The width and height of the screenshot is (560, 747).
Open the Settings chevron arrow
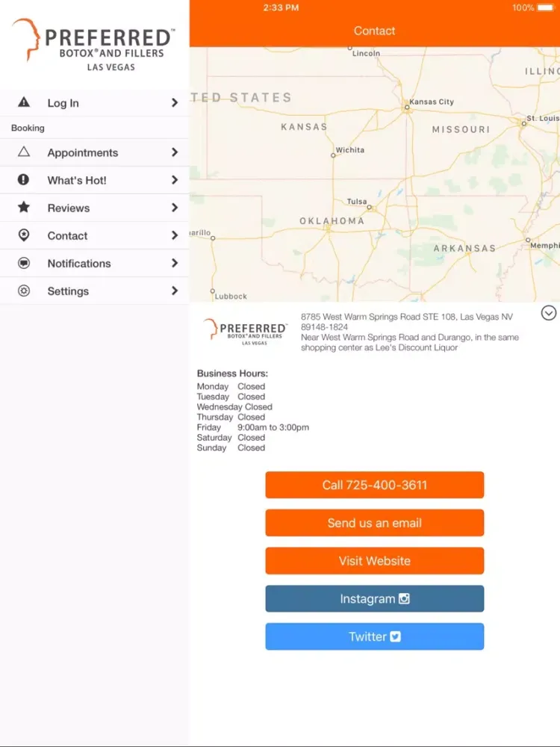[x=175, y=291]
